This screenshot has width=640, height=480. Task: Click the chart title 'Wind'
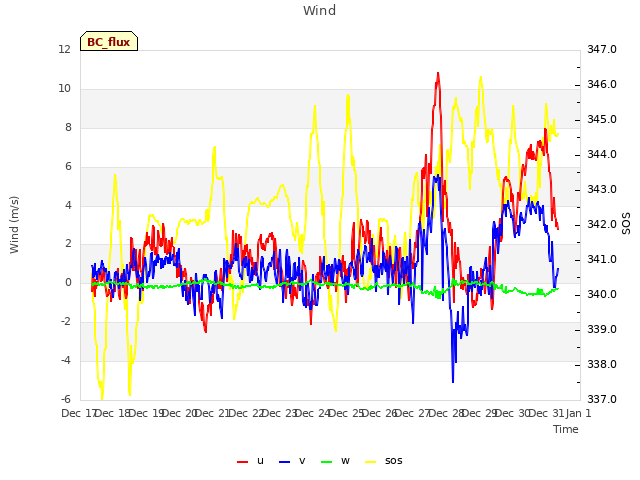(320, 10)
